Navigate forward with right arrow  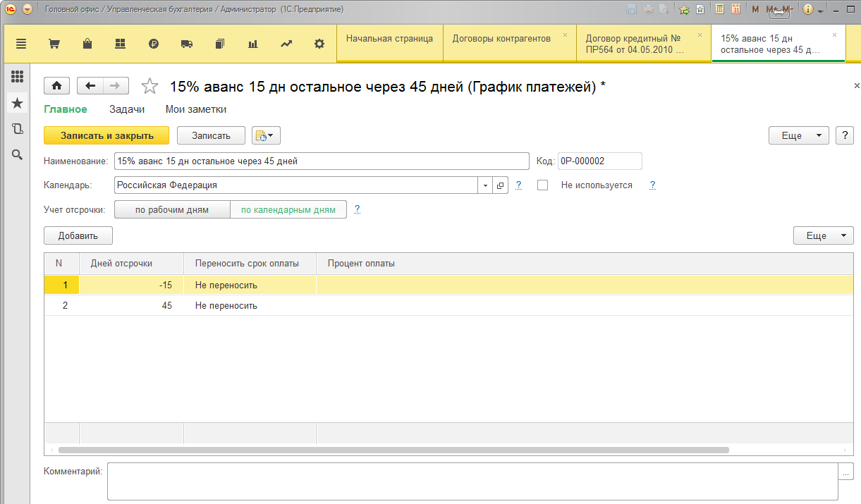[x=116, y=86]
